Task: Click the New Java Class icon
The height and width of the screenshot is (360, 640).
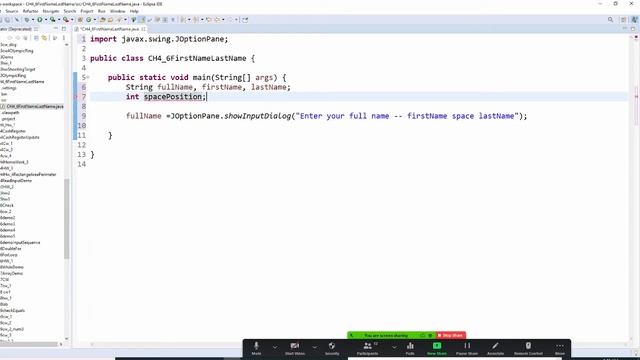Action: [x=89, y=20]
